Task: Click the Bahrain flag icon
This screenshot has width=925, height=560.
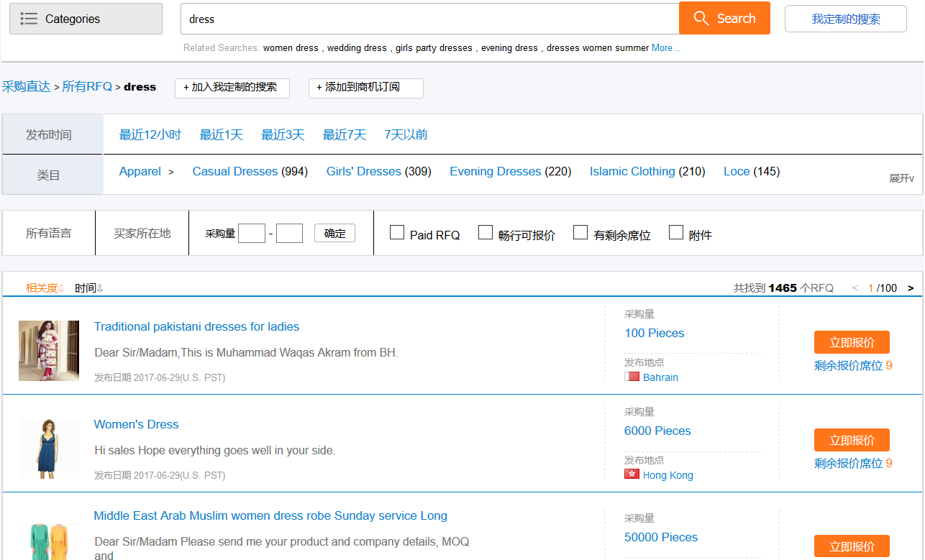Action: click(632, 377)
